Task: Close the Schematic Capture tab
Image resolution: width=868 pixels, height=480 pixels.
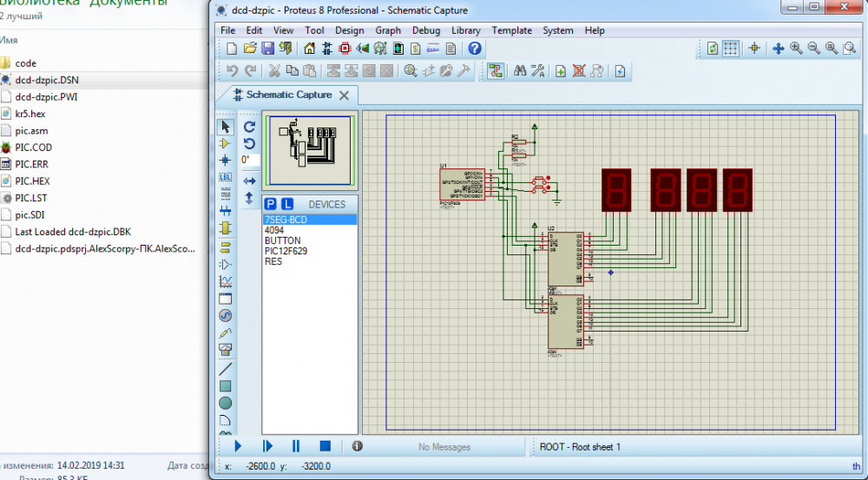Action: pyautogui.click(x=344, y=95)
